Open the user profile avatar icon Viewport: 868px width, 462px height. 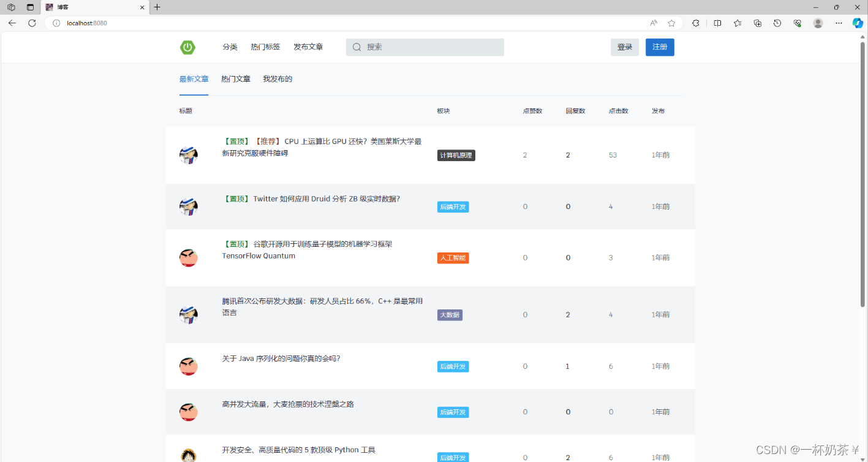click(818, 23)
